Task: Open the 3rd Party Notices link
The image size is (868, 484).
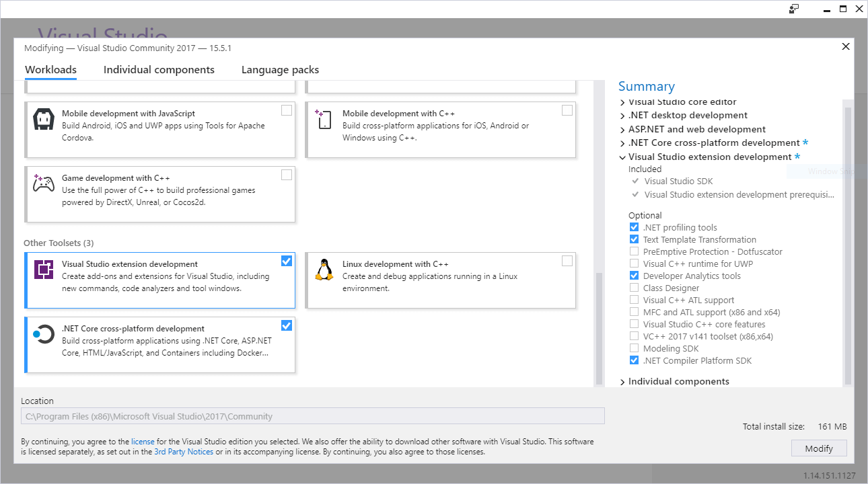Action: tap(184, 452)
